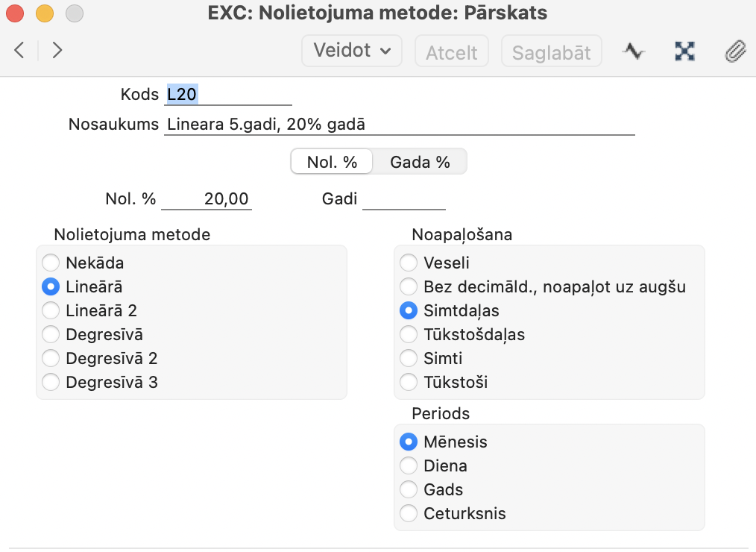756x552 pixels.
Task: Open attachments paperclip icon
Action: point(735,51)
